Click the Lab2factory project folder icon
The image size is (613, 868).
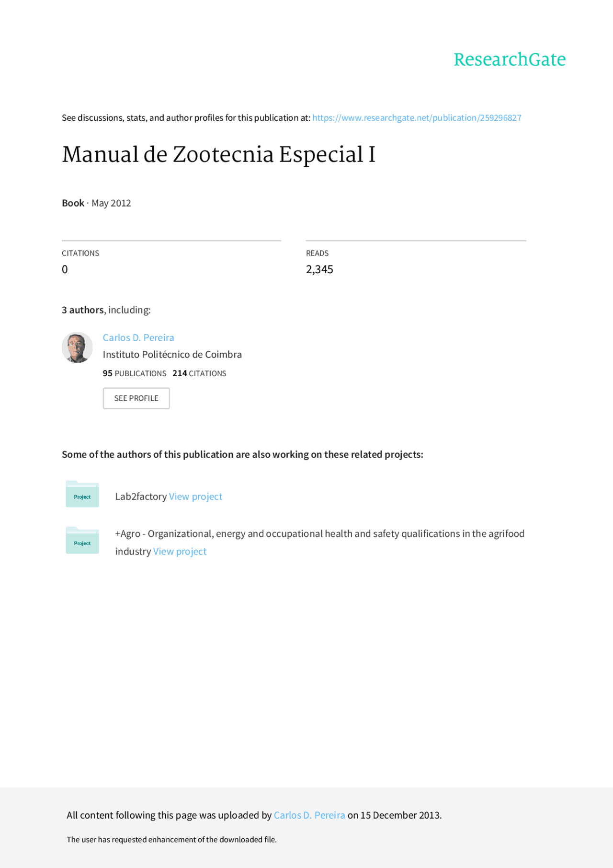click(82, 494)
